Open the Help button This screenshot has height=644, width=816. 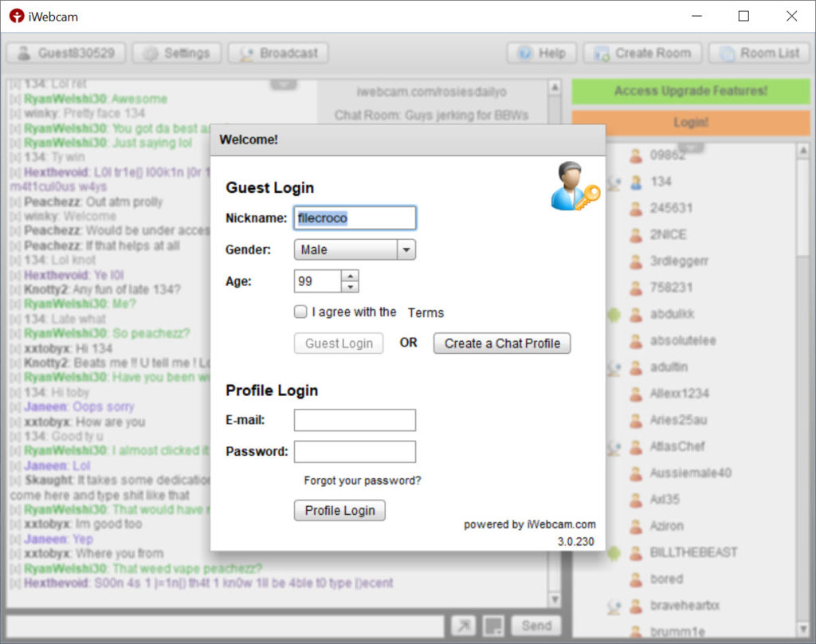point(542,53)
